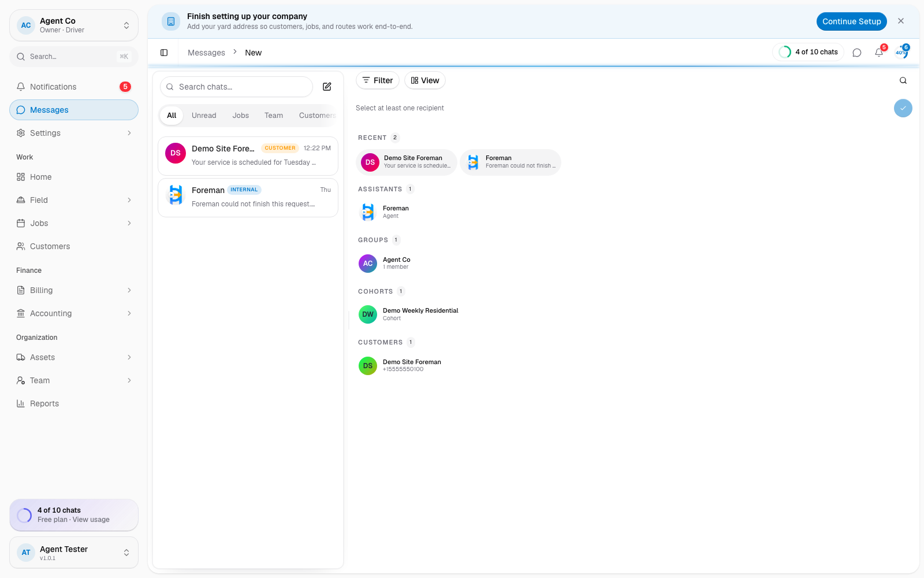Click the 40% setup progress icon
This screenshot has width=924, height=578.
tap(901, 53)
